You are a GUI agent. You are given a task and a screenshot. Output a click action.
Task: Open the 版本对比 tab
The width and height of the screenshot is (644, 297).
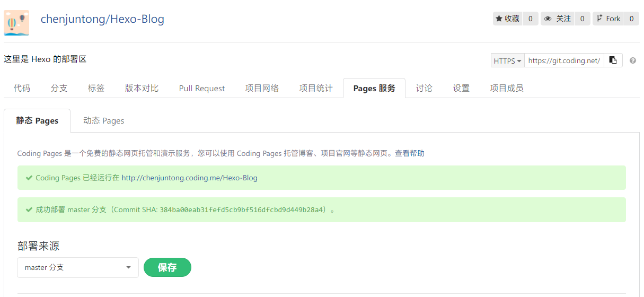point(142,88)
